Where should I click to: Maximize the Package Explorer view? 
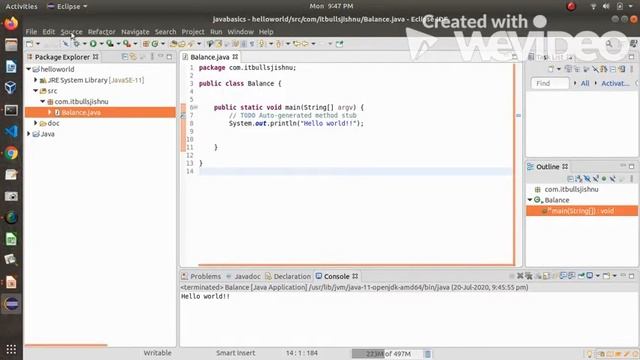tap(169, 57)
